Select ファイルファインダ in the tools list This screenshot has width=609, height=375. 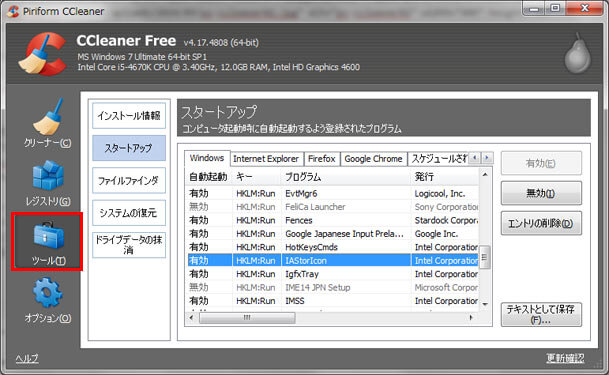(x=129, y=181)
